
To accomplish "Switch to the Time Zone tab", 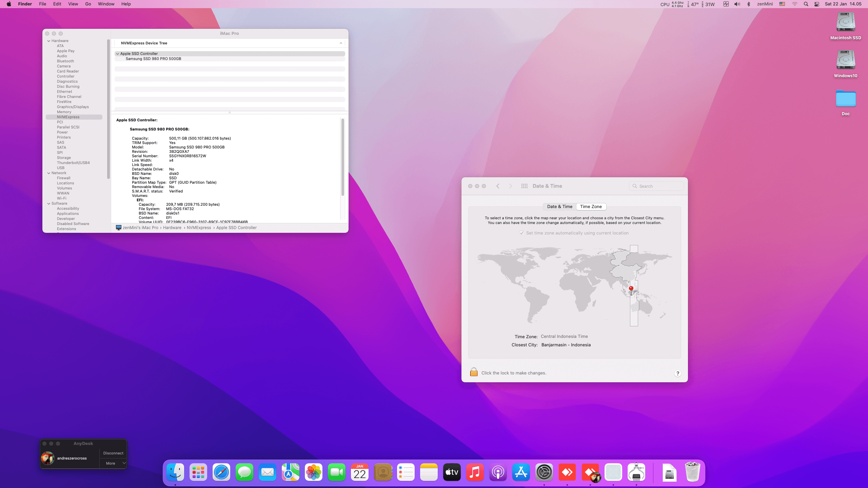I will tap(591, 206).
